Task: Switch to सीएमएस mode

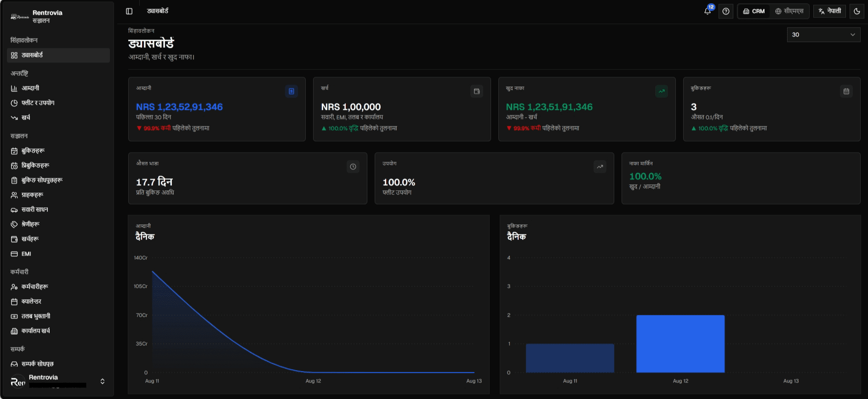Action: click(789, 11)
